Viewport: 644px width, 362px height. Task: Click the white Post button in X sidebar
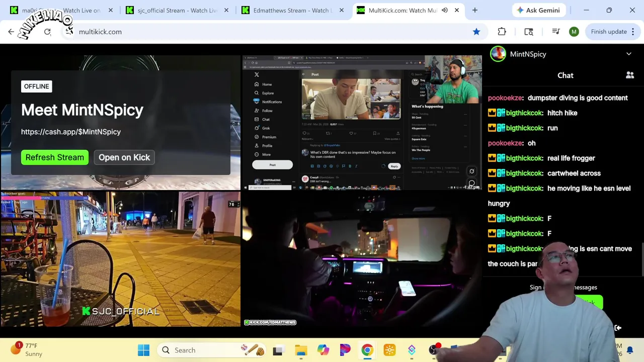pos(272,165)
